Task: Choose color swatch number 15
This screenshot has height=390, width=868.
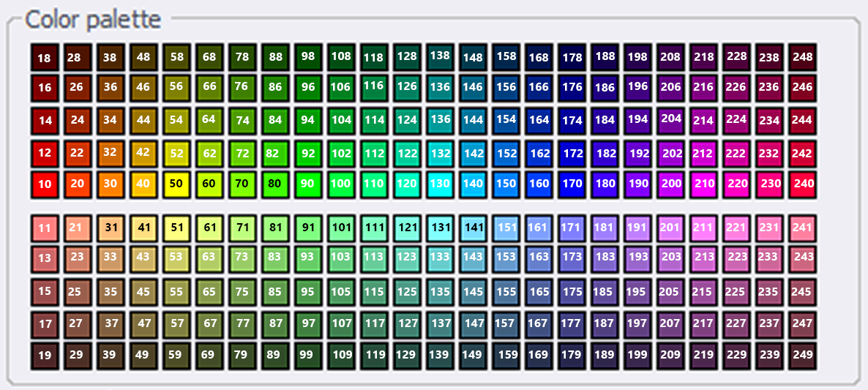Action: [45, 292]
